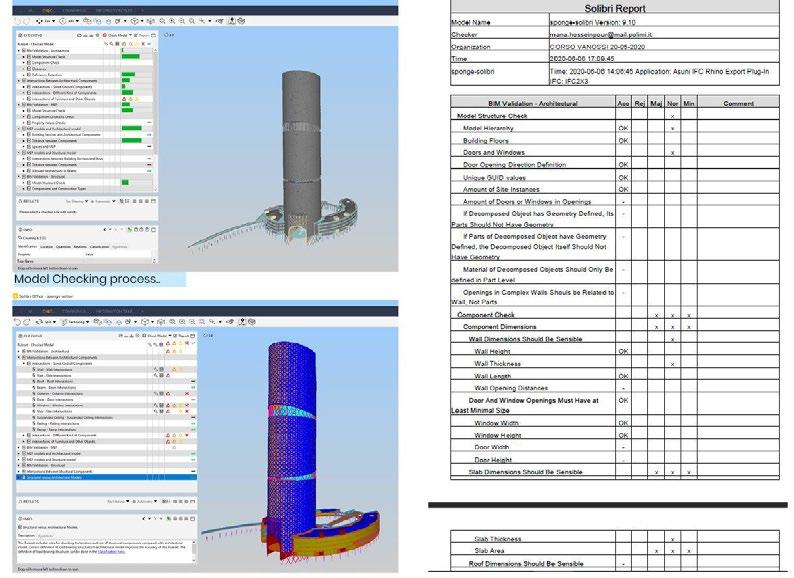The image size is (794, 578).
Task: Click 'Wall Thickness' row in Solibri Report
Action: pos(615,364)
